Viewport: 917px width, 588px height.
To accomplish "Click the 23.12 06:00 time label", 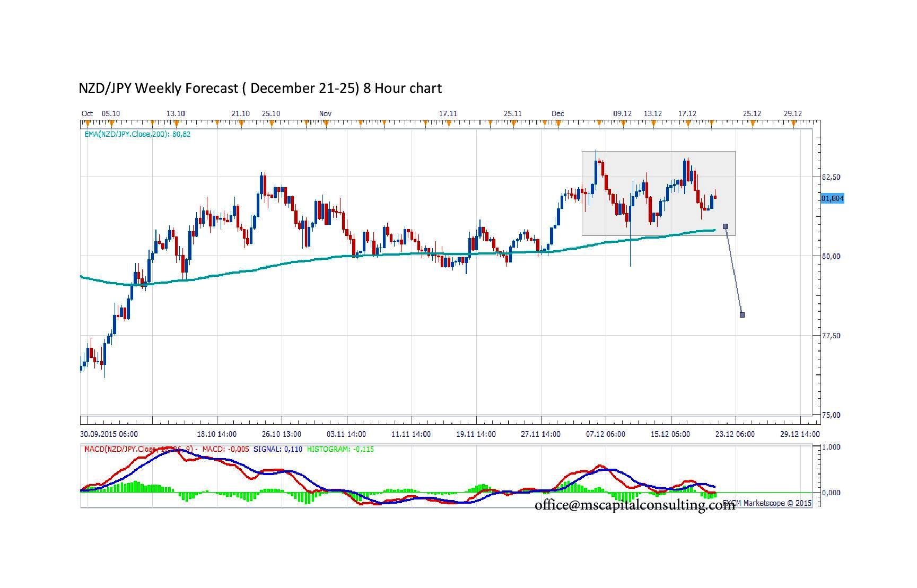I will coord(735,434).
